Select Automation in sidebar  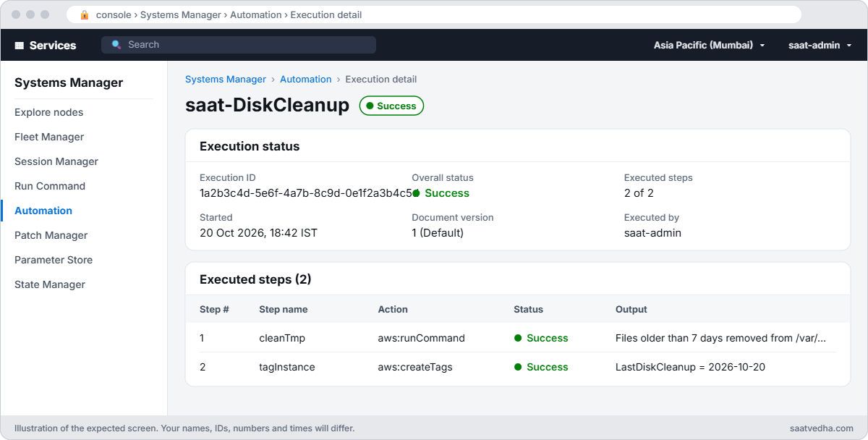click(x=43, y=211)
